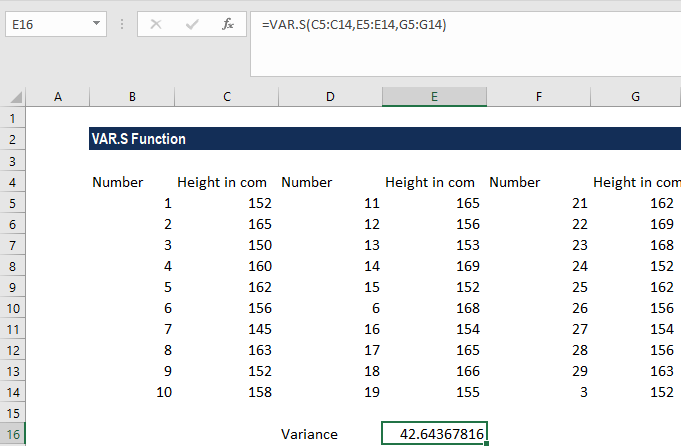The height and width of the screenshot is (446, 681).
Task: Click the Number header in column F
Action: (539, 182)
